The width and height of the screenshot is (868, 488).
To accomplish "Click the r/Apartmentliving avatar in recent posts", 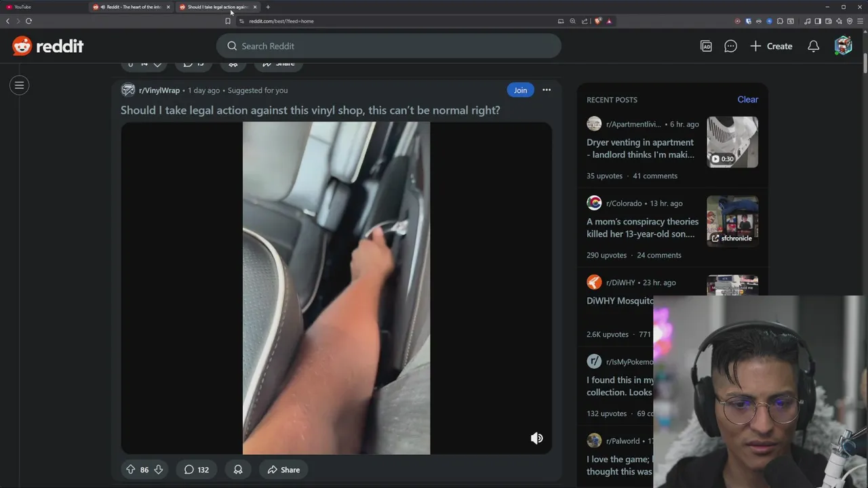I will point(594,124).
